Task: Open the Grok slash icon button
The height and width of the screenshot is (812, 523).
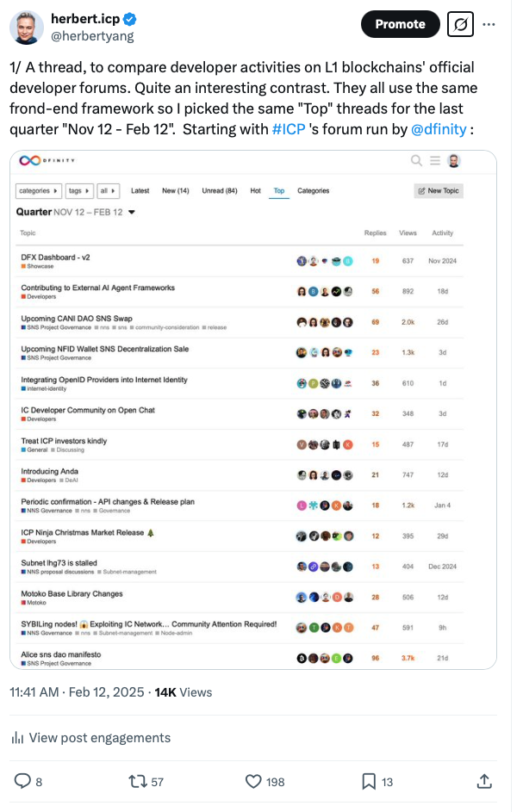Action: (x=461, y=24)
